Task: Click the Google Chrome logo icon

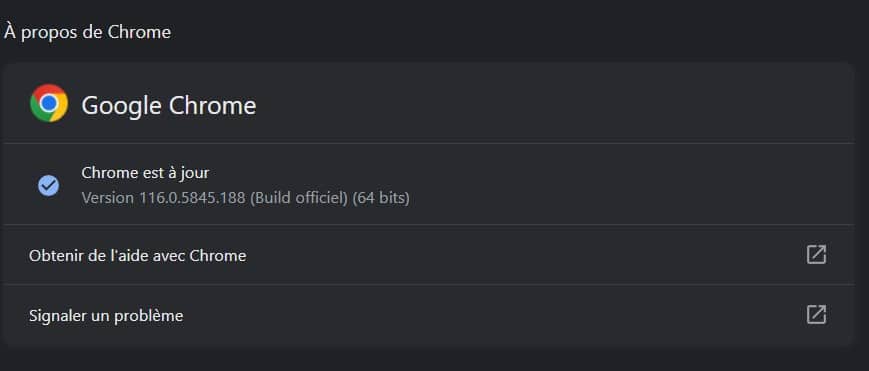Action: coord(49,103)
